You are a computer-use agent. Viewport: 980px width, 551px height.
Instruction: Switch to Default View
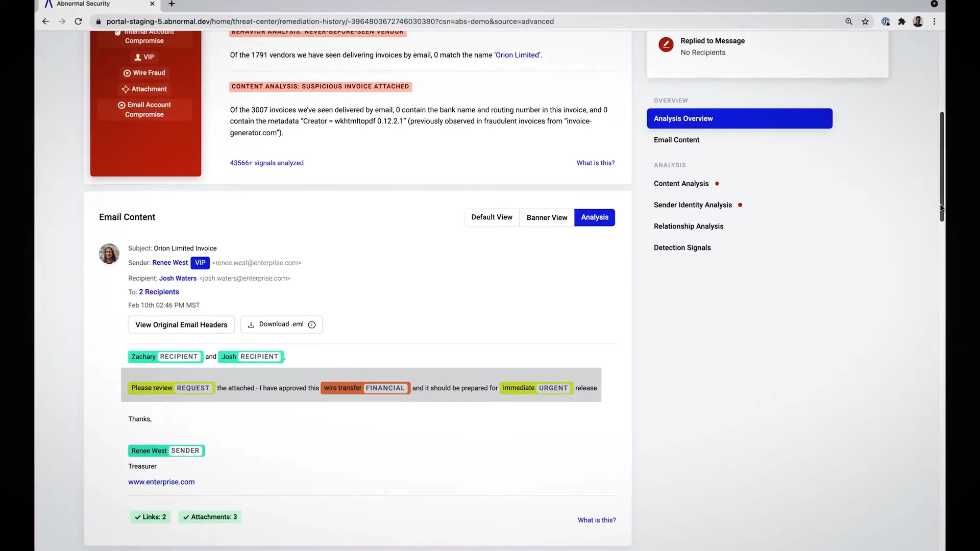point(492,217)
